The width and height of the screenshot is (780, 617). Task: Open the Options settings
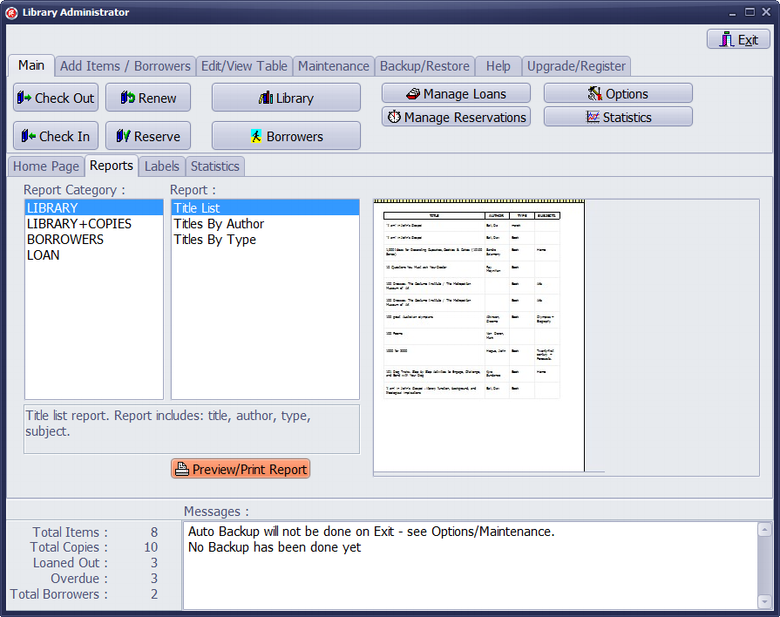click(x=618, y=94)
